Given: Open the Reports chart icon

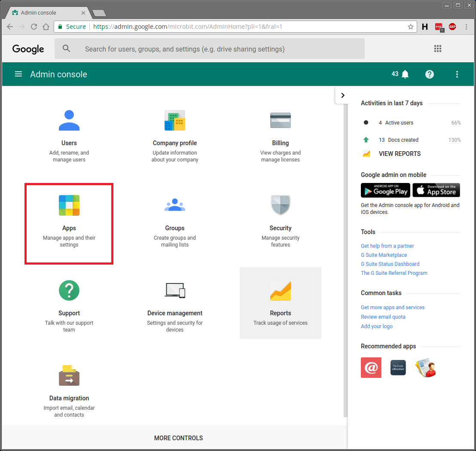Looking at the screenshot, I should coord(280,291).
